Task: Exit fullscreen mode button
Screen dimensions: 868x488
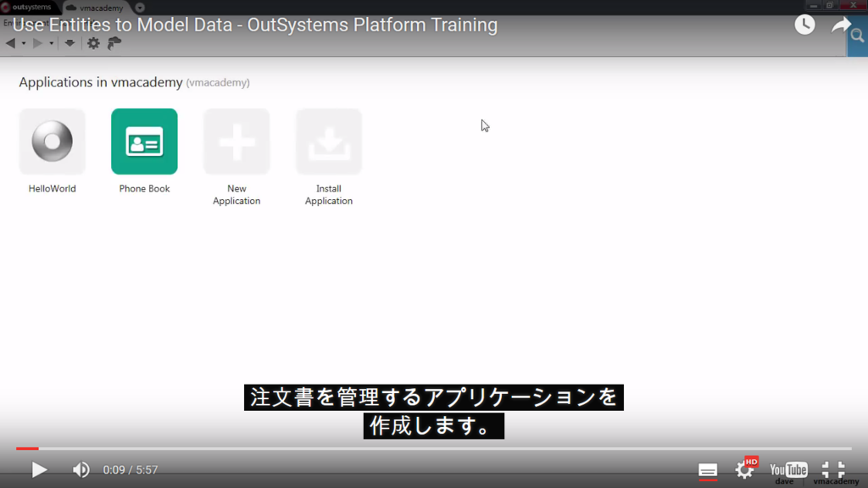Action: 833,469
